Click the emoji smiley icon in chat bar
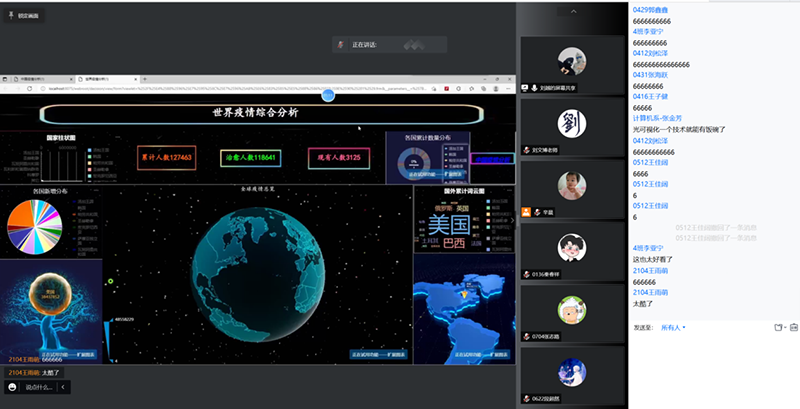The height and width of the screenshot is (409, 800). pos(12,387)
